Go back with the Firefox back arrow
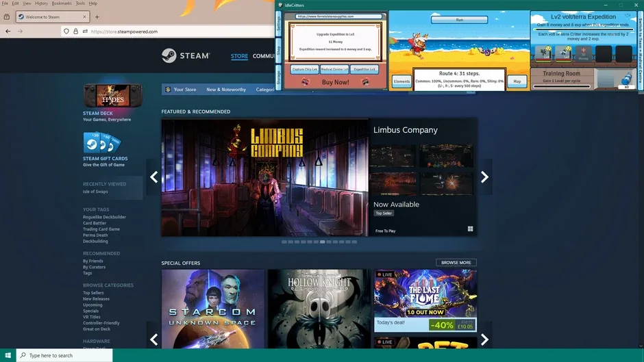 [x=8, y=31]
